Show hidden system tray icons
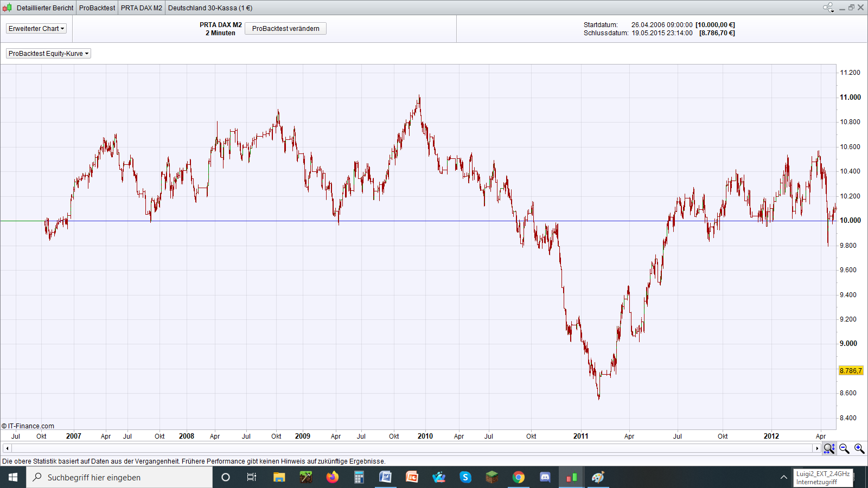868x488 pixels. coord(783,477)
